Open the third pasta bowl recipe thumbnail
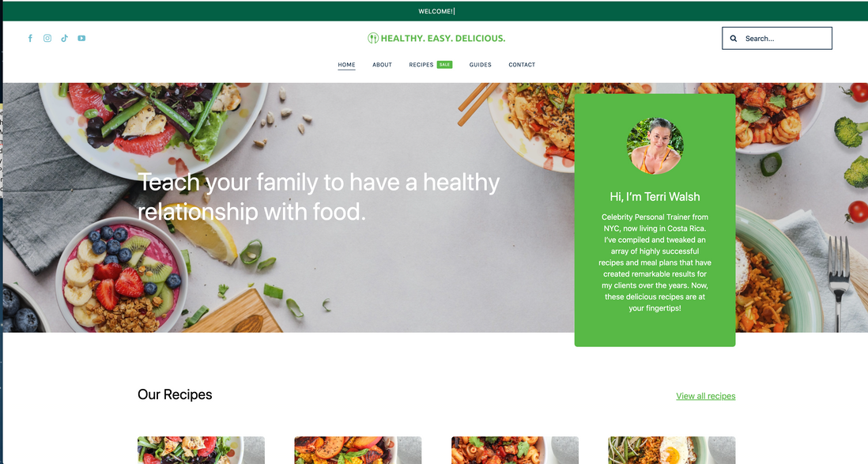Screen dimensions: 868x464 [x=515, y=450]
